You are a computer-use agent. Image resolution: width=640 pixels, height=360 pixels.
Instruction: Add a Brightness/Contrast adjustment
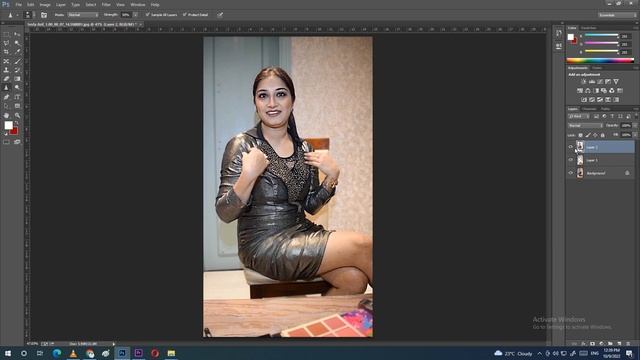click(x=584, y=82)
